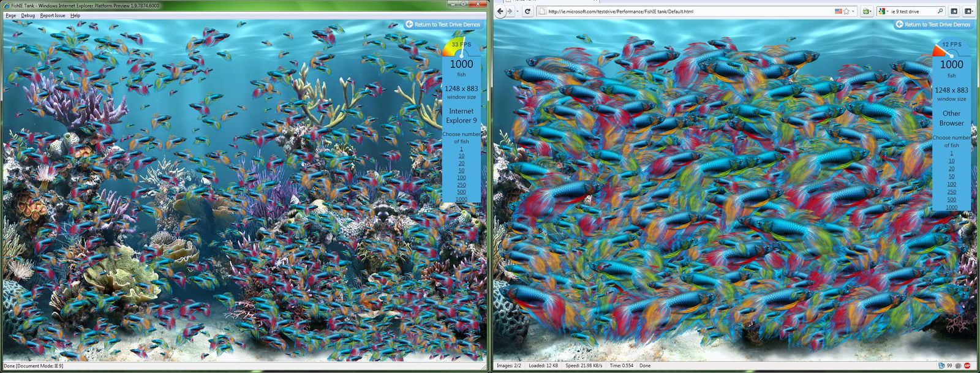
Task: Reload the page in the right browser
Action: pos(527,12)
